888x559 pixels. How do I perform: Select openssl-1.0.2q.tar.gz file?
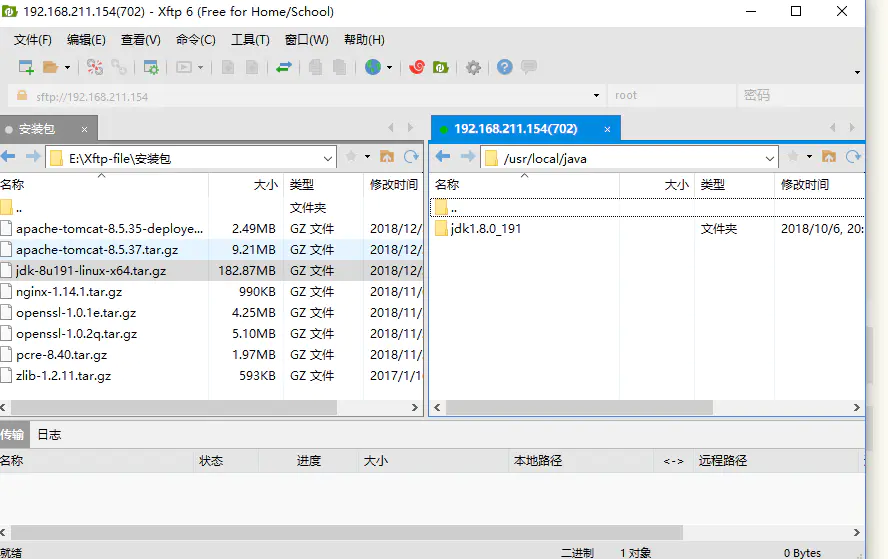[x=211, y=334]
